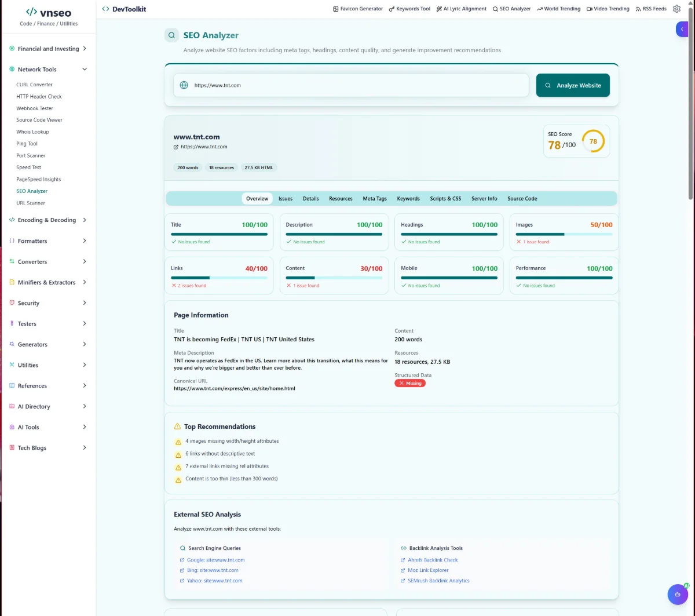Click the settings gear in the header
Screen dimensions: 695x616
pos(676,9)
